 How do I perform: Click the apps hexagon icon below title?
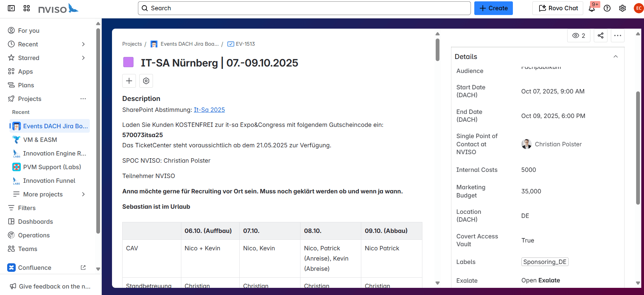click(146, 81)
